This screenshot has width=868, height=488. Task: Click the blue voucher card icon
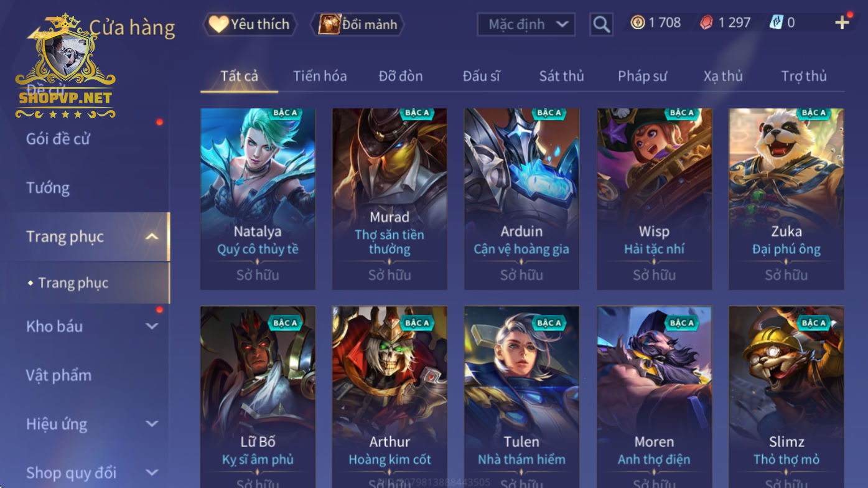[x=776, y=23]
